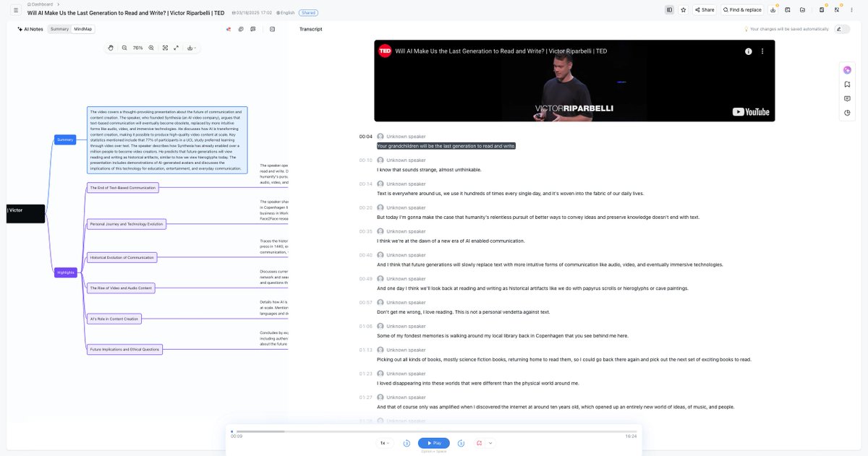
Task: Click the bookmark icon in the right sidebar
Action: 847,84
